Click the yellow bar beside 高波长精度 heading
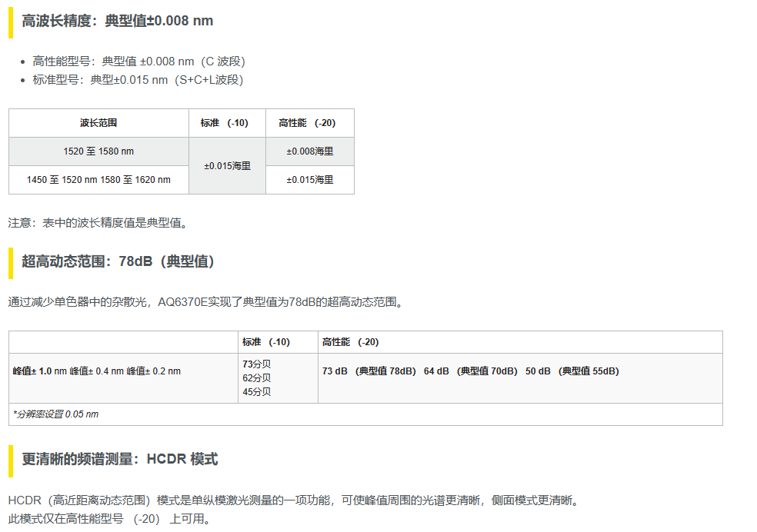Viewport: 757px width, 532px height. [10, 21]
